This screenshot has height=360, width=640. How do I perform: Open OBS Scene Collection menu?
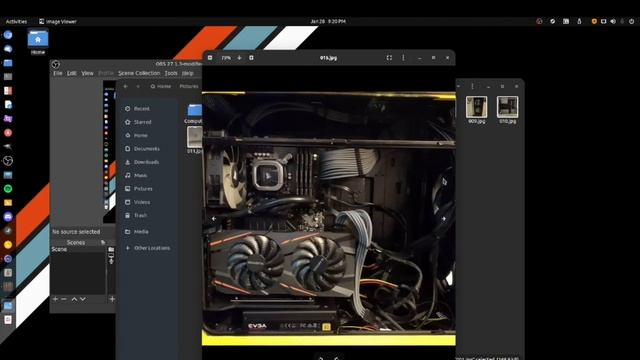point(139,73)
